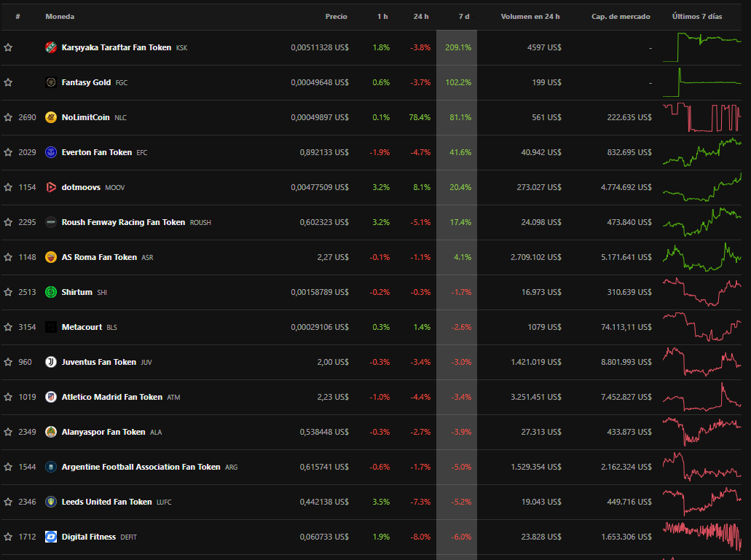Favorite Alanyaspor Fan Token with star
The image size is (751, 560).
pos(8,432)
